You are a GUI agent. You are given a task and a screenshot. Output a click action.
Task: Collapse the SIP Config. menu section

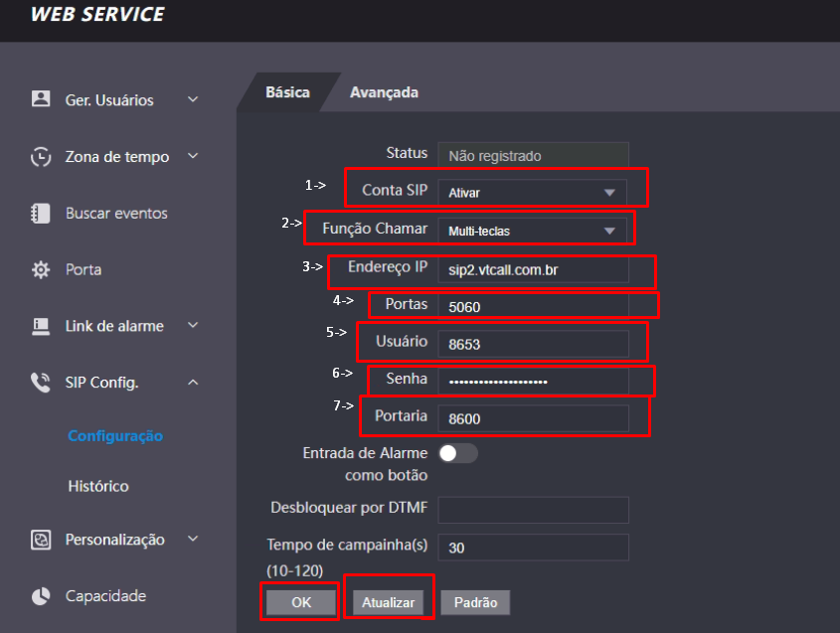point(193,383)
